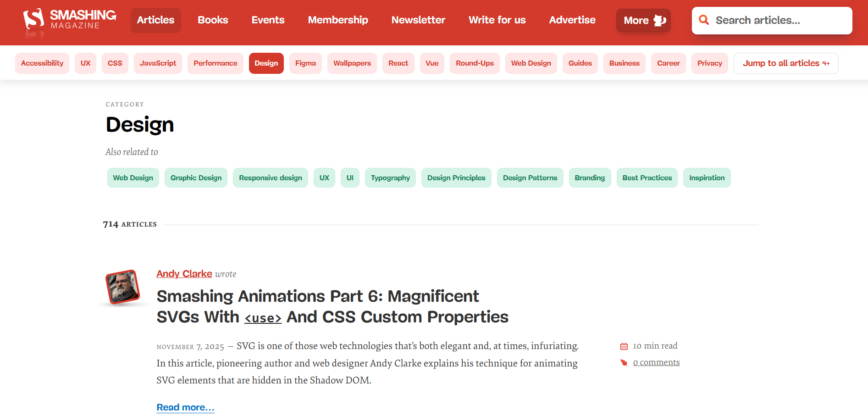
Task: Click the red comments bird icon
Action: (x=624, y=363)
